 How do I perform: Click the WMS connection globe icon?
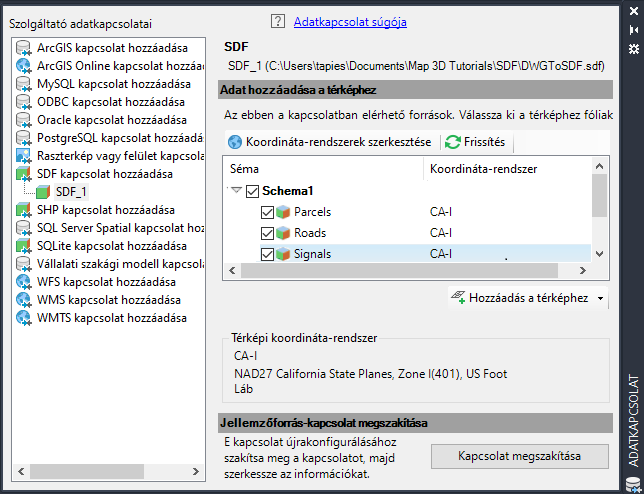(x=24, y=300)
